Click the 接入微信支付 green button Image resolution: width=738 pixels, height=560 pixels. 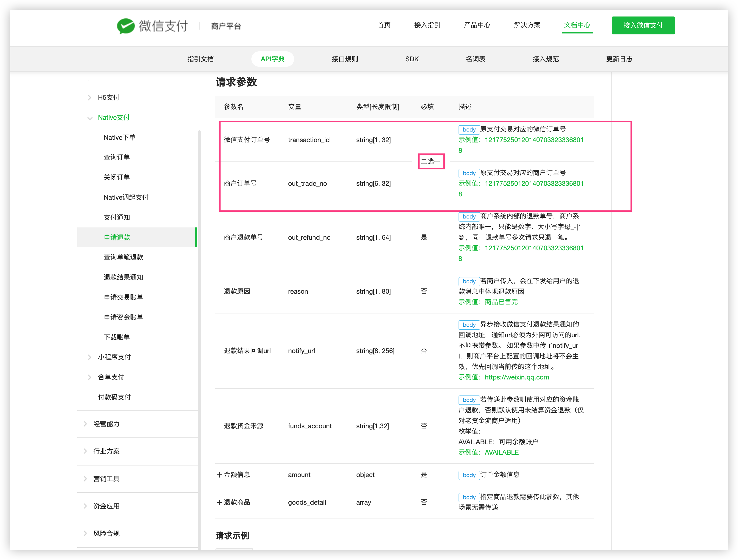643,25
